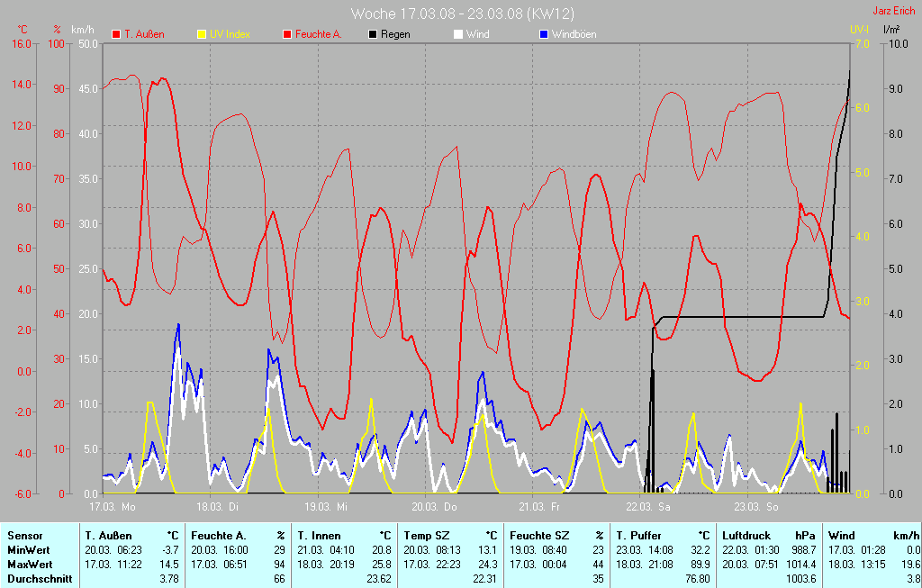Click the 10.0 rain axis value

(897, 44)
